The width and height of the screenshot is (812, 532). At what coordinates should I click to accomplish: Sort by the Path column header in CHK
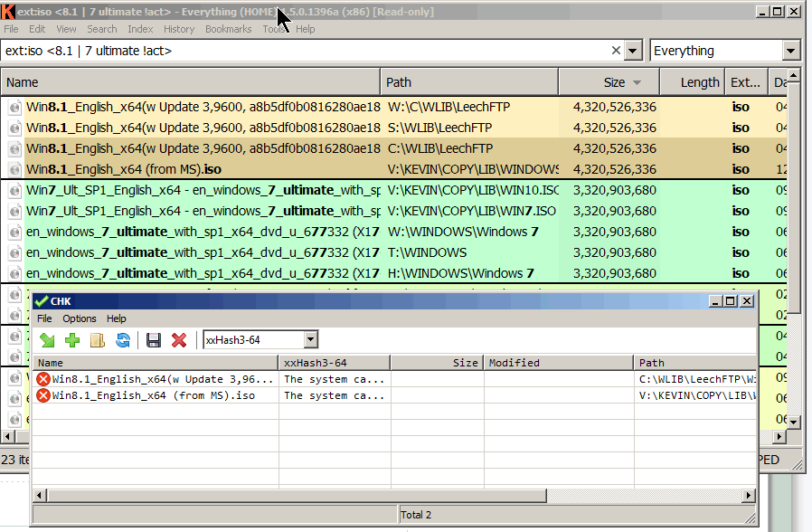point(695,363)
